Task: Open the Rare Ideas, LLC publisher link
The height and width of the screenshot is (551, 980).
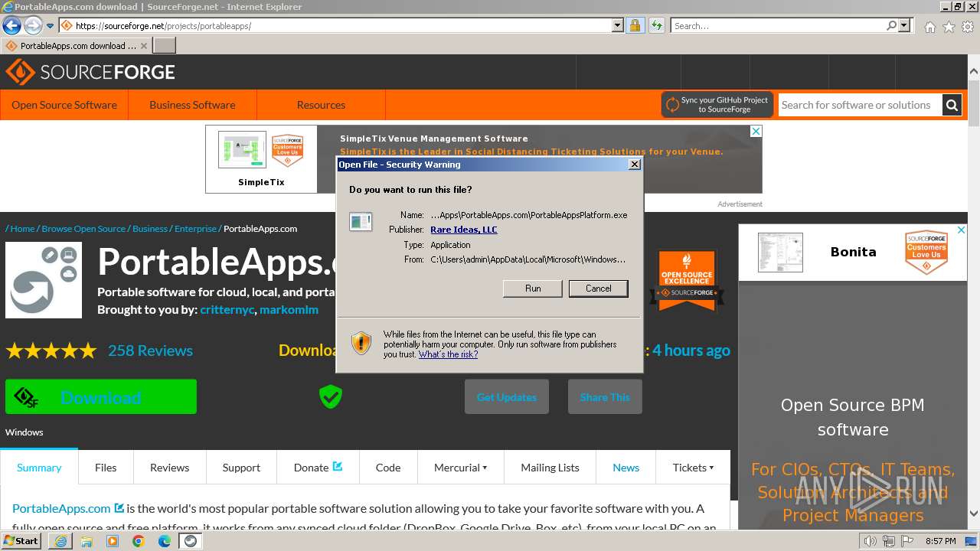Action: pos(463,230)
